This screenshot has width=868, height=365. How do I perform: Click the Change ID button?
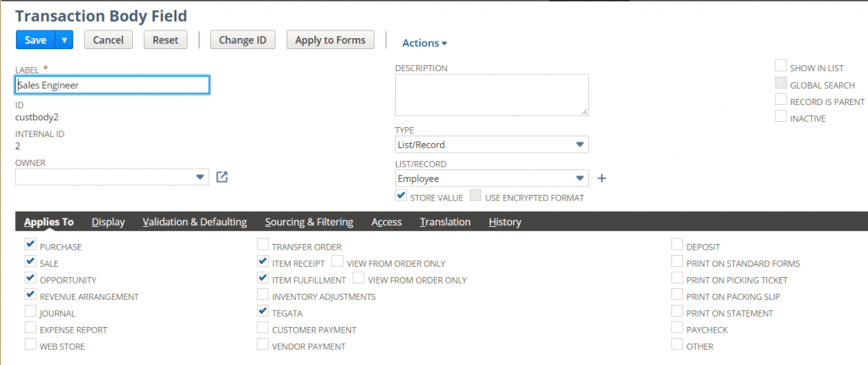(242, 40)
